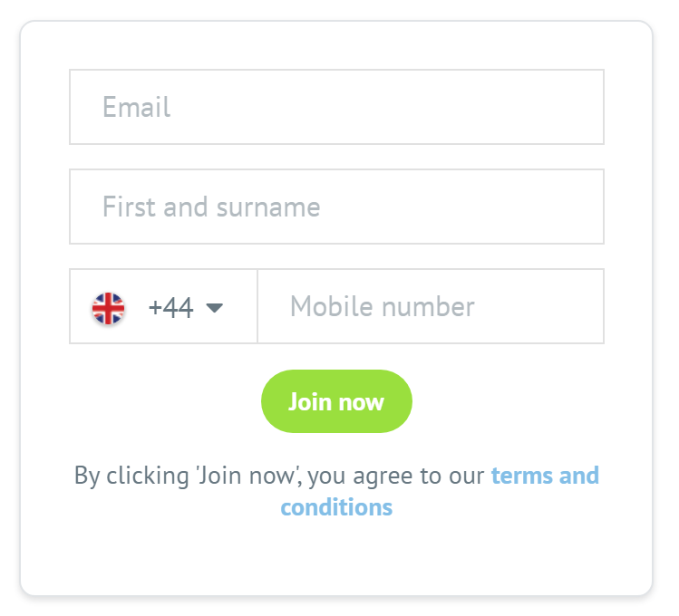Focus the Mobile number field
This screenshot has width=679, height=616.
click(431, 306)
